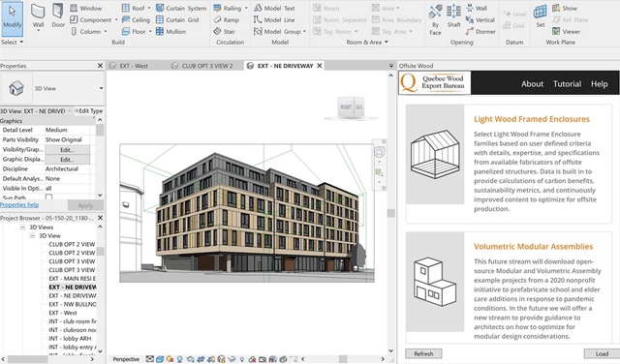Choose the Dormer opening tool

(x=480, y=31)
